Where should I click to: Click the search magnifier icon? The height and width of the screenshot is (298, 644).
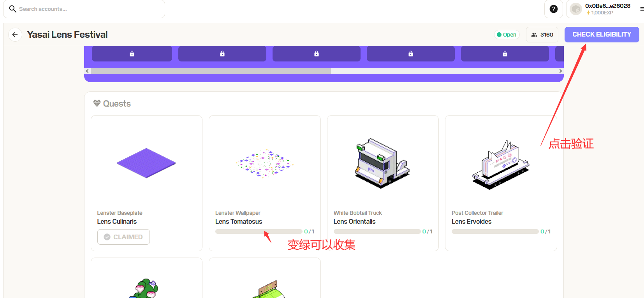tap(12, 9)
